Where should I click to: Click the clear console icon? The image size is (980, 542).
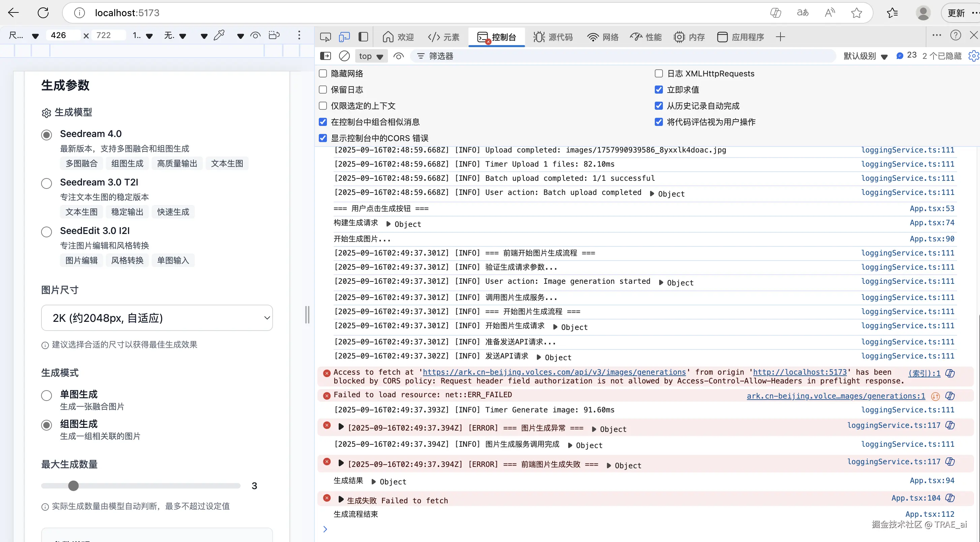344,56
